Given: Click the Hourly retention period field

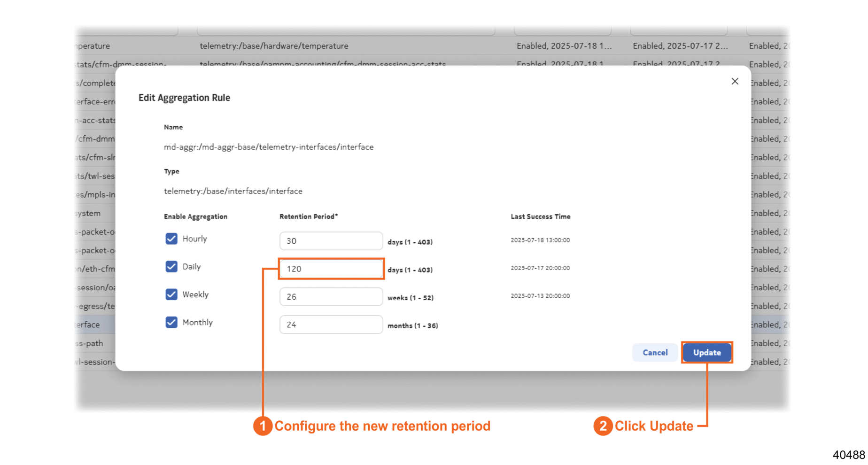Looking at the screenshot, I should tap(331, 241).
